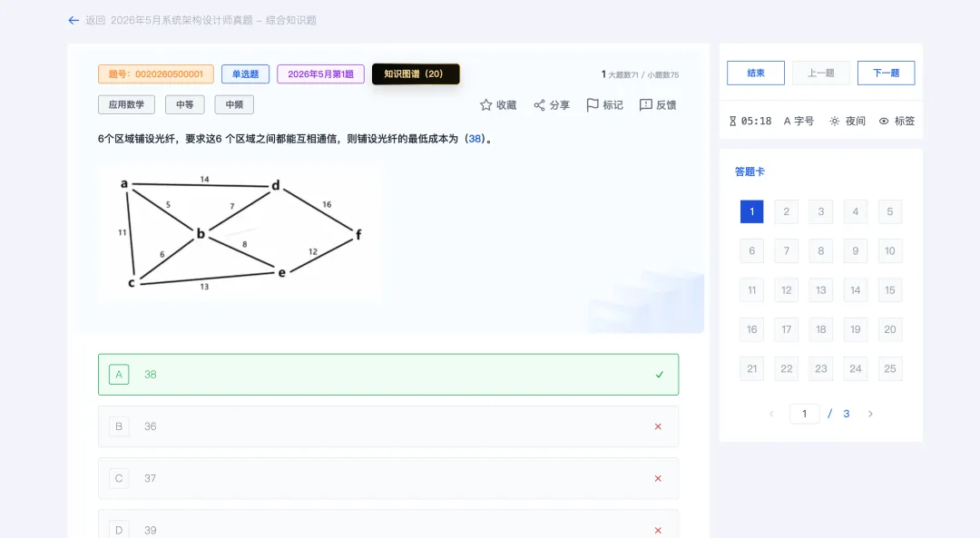Jump to question 21 in answer card
The width and height of the screenshot is (980, 538).
pyautogui.click(x=752, y=369)
